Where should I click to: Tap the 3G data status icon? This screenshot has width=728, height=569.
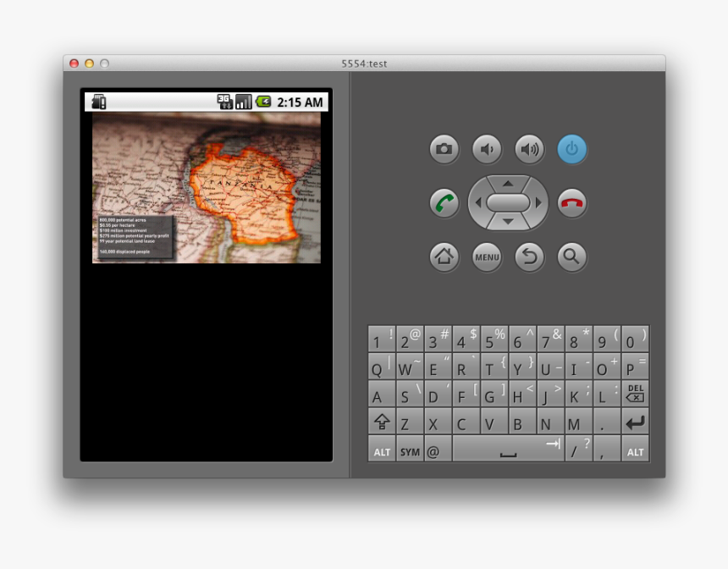[225, 102]
